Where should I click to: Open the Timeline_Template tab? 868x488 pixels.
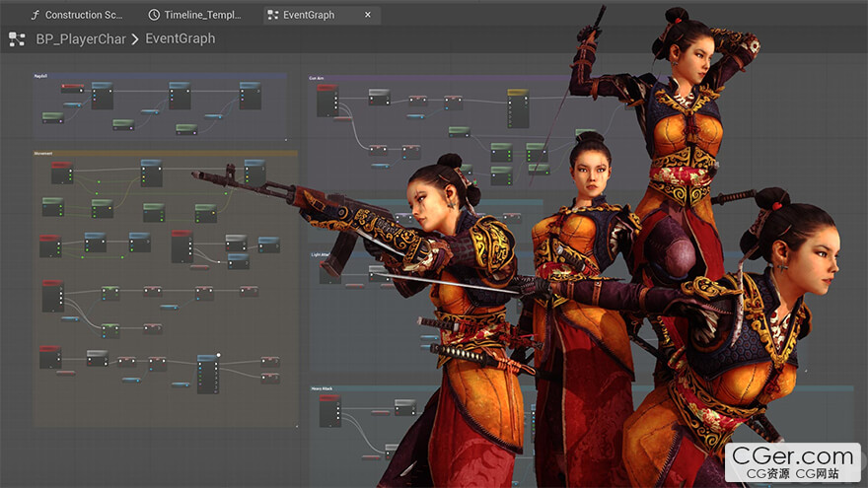coord(202,15)
